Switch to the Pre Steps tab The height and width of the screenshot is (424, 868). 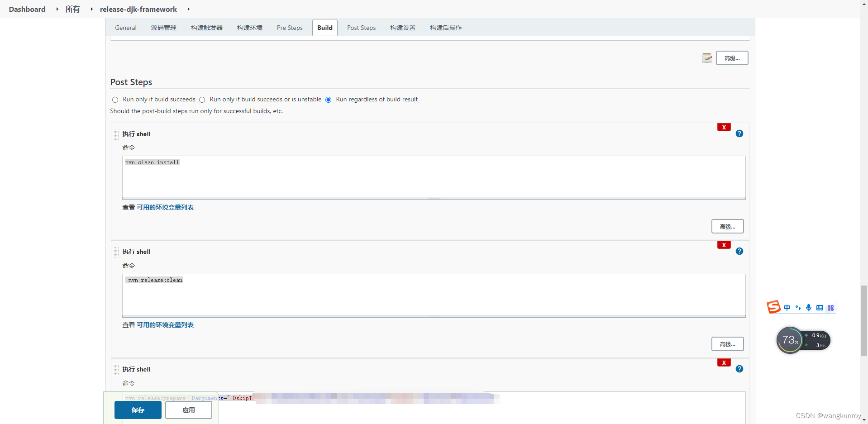tap(290, 28)
